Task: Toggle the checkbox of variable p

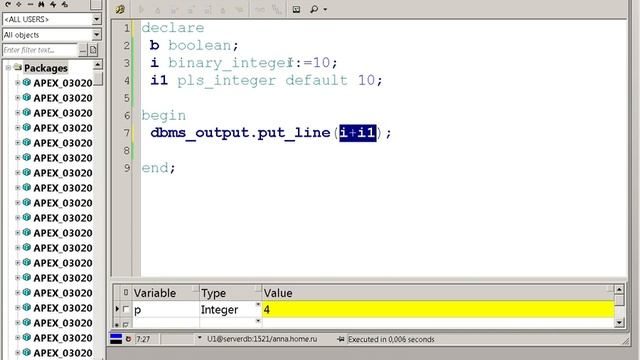Action: pyautogui.click(x=126, y=309)
